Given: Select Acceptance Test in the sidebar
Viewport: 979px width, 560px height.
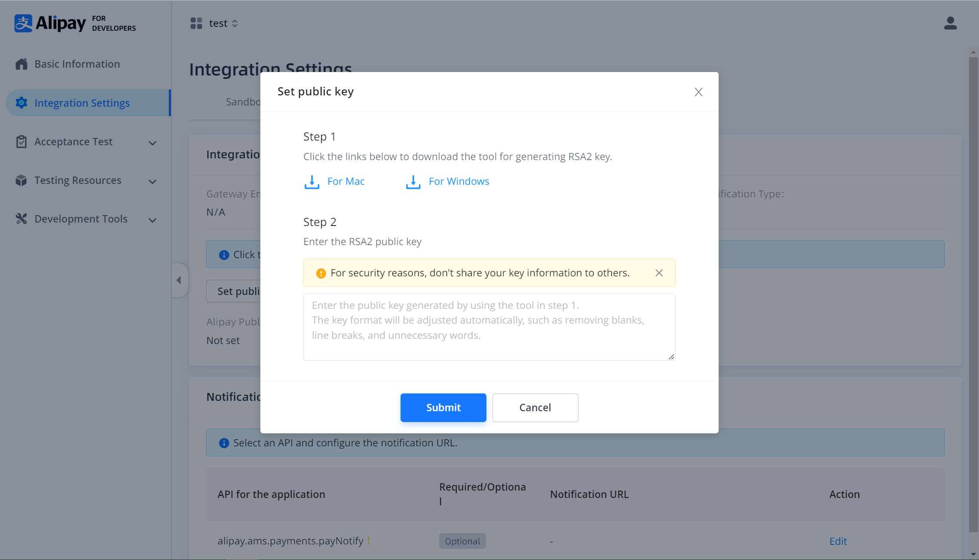Looking at the screenshot, I should pos(73,141).
